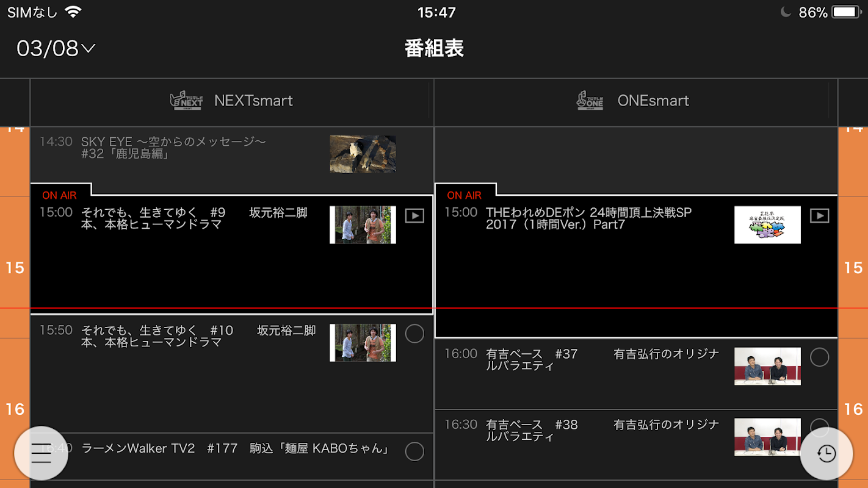Tap hour 15 on the right time bar

[x=853, y=268]
